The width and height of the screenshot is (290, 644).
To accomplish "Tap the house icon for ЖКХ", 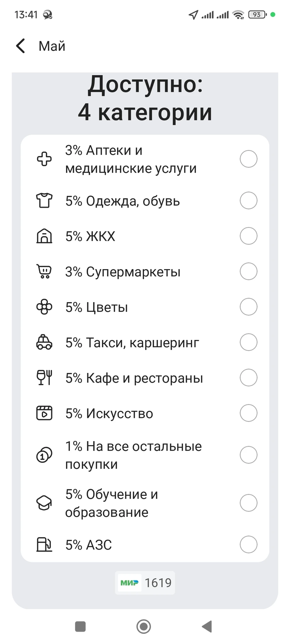I will (x=44, y=236).
